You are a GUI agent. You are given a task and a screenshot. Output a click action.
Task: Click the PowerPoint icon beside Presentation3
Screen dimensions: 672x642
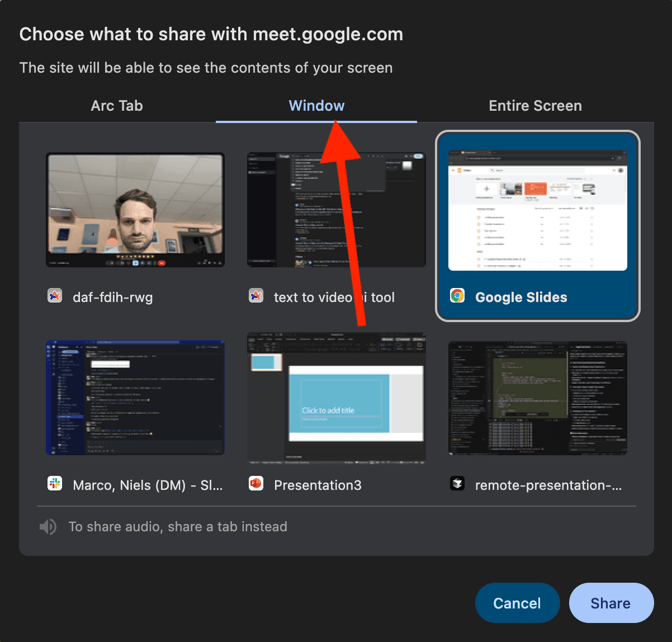(256, 484)
